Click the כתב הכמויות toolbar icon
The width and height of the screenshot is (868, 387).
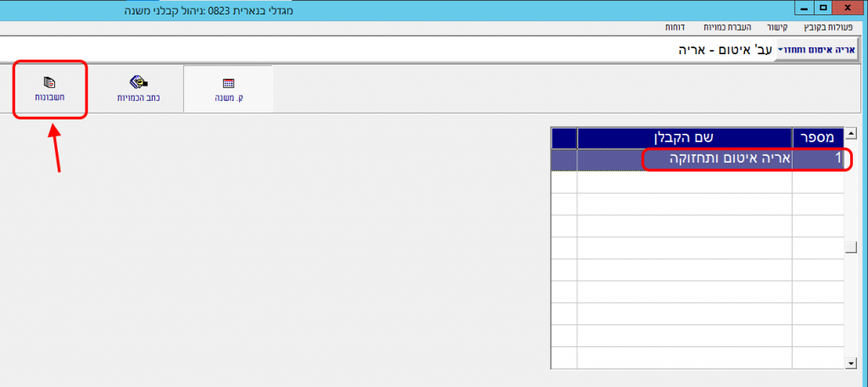point(139,89)
